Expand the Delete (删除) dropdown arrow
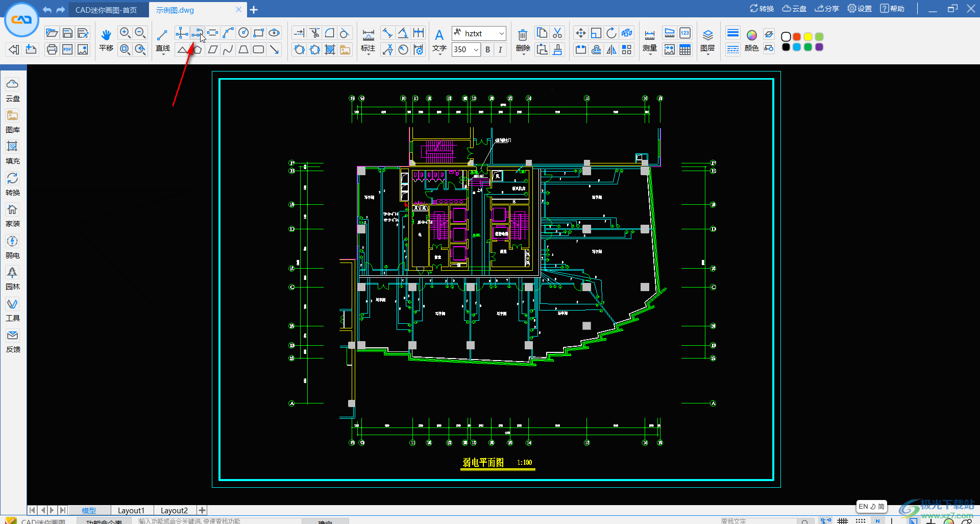 click(523, 54)
